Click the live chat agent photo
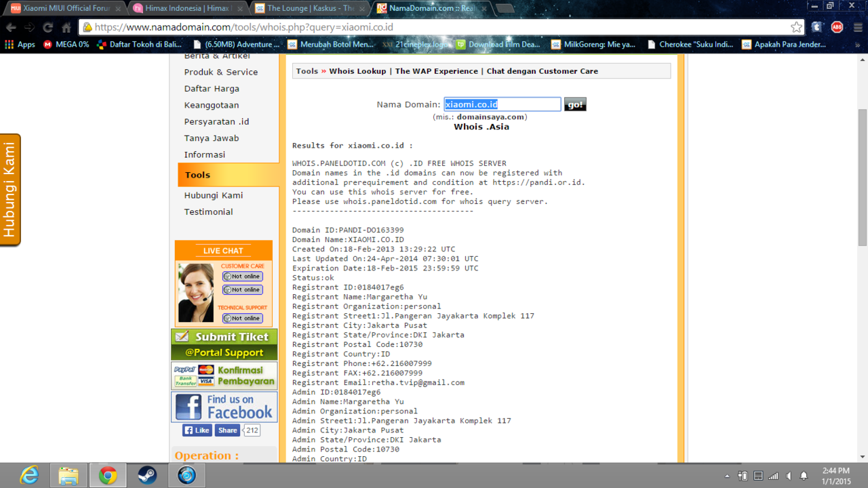 point(196,293)
